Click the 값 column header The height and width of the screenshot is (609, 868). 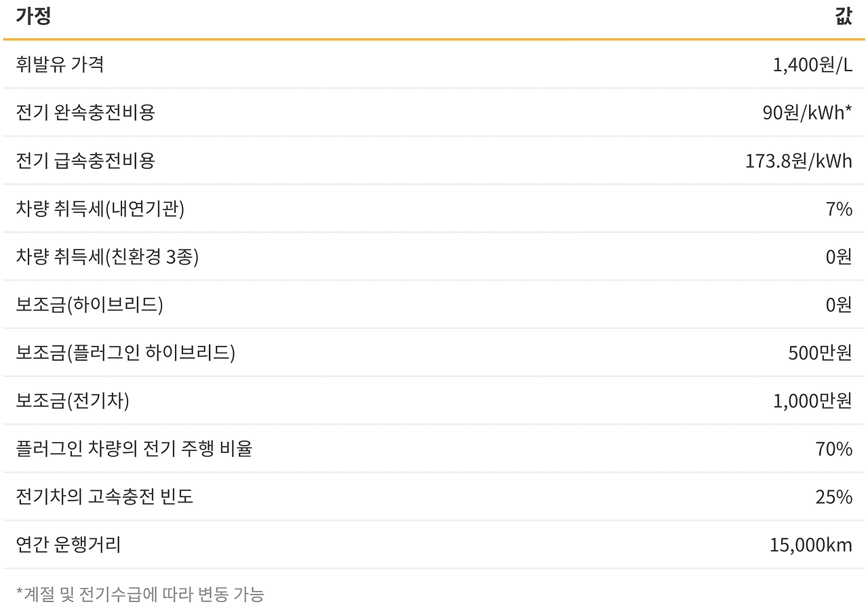coord(843,16)
